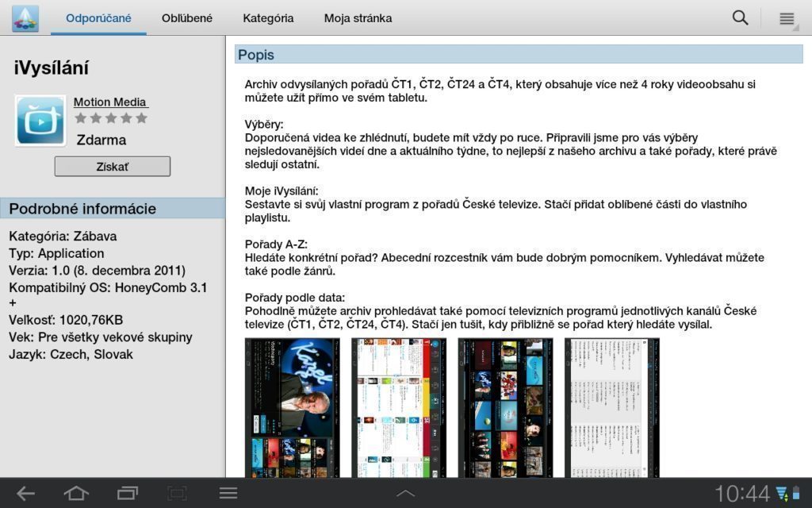Select the Moje iVysílání: heading

[x=282, y=190]
